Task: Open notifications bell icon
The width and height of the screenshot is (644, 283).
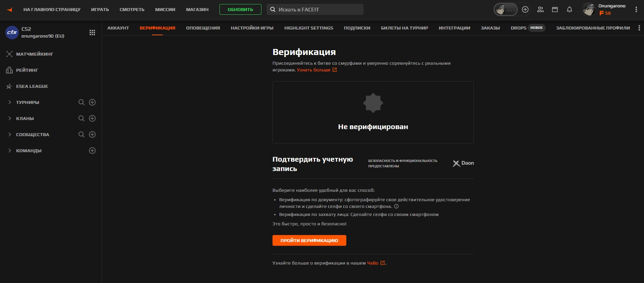Action: [x=569, y=9]
